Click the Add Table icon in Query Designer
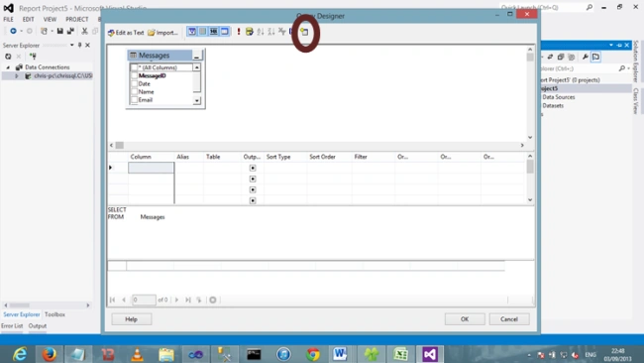Screen dimensions: 644x363 (x=304, y=32)
